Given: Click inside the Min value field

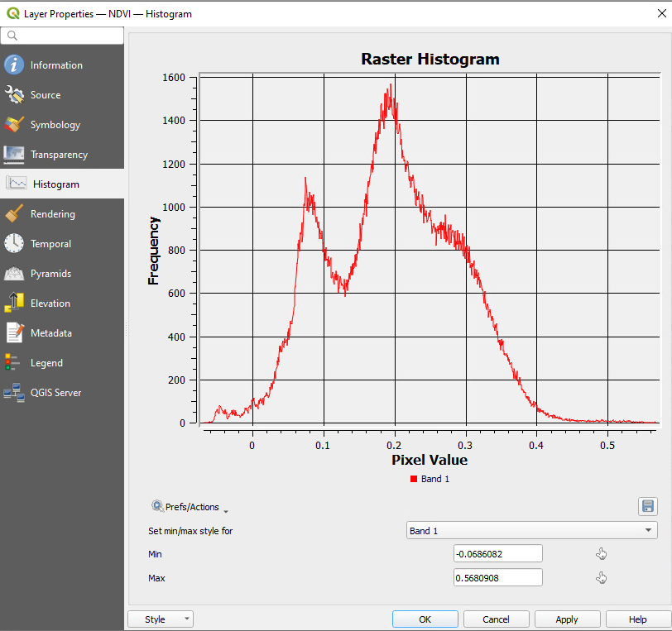Looking at the screenshot, I should pyautogui.click(x=497, y=553).
